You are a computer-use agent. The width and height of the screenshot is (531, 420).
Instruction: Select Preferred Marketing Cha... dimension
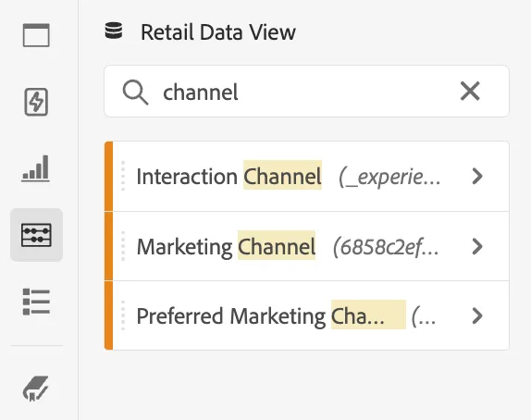(307, 315)
